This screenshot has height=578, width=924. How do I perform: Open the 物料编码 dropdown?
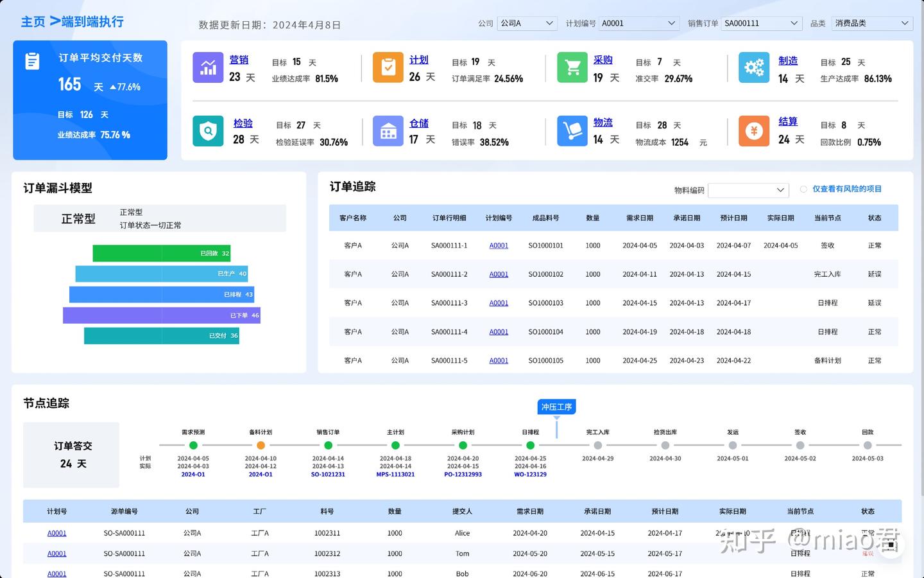tap(748, 190)
